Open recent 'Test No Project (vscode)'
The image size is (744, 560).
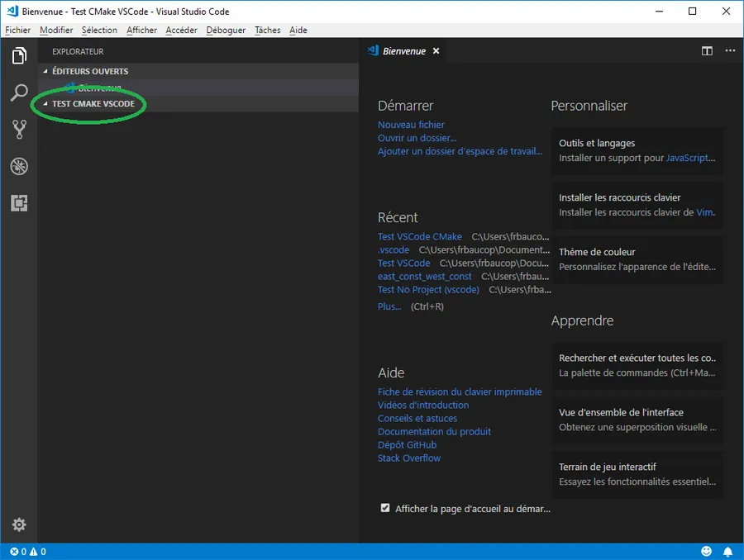pyautogui.click(x=428, y=290)
